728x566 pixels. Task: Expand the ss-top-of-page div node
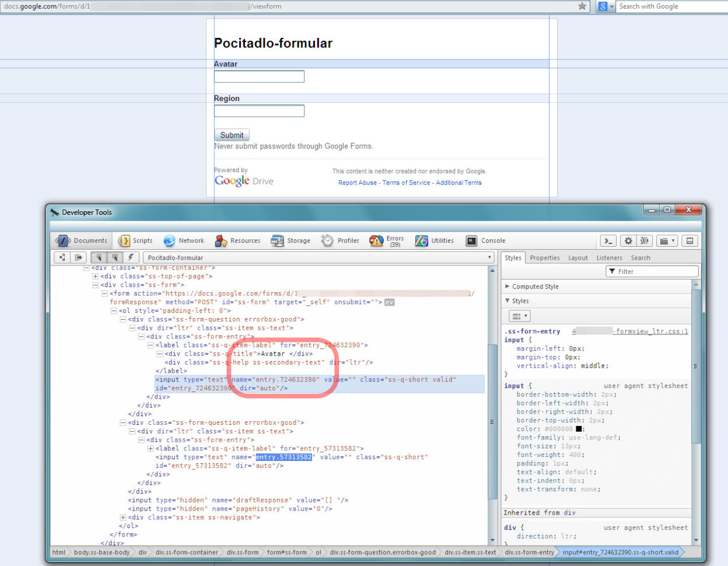point(95,276)
